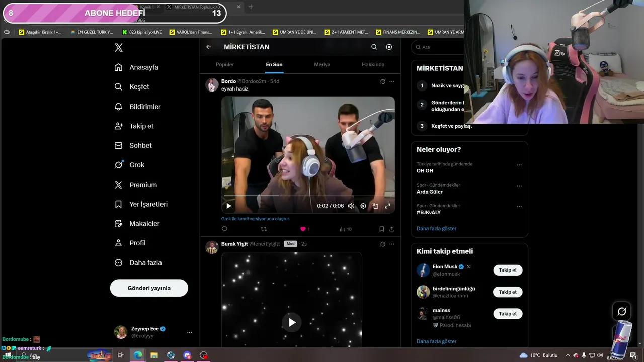Image resolution: width=644 pixels, height=362 pixels.
Task: Open options for the #BJKvALY trend
Action: point(519,206)
